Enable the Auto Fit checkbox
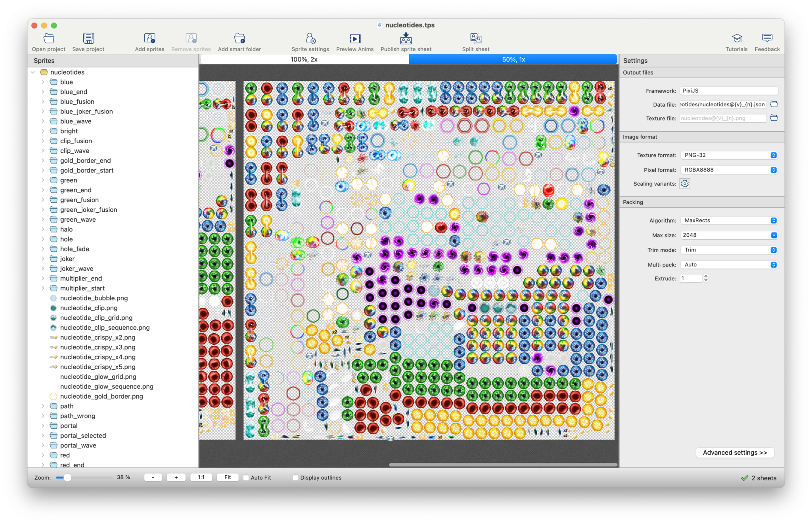Screen dimensions: 812x524 pos(246,478)
